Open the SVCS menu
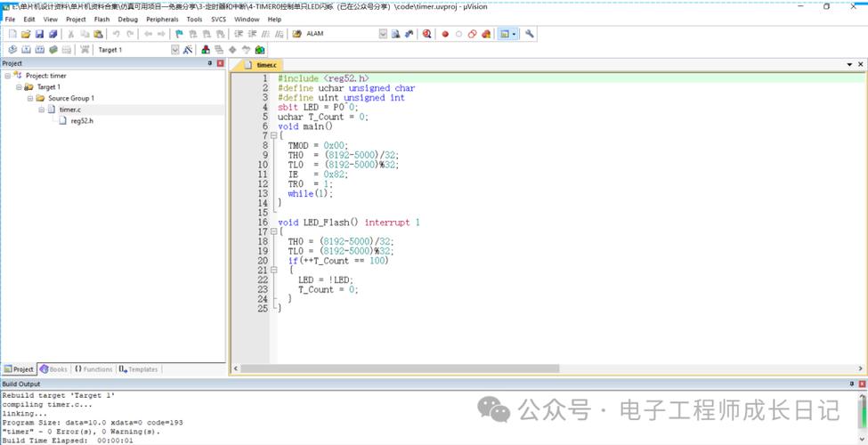The width and height of the screenshot is (868, 445). click(219, 20)
